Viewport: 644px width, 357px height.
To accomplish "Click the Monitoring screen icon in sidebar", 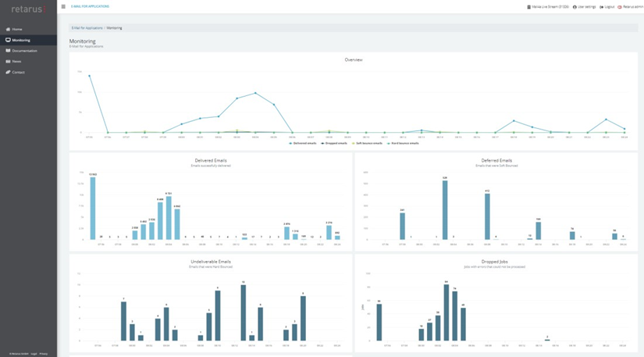I will (x=8, y=40).
